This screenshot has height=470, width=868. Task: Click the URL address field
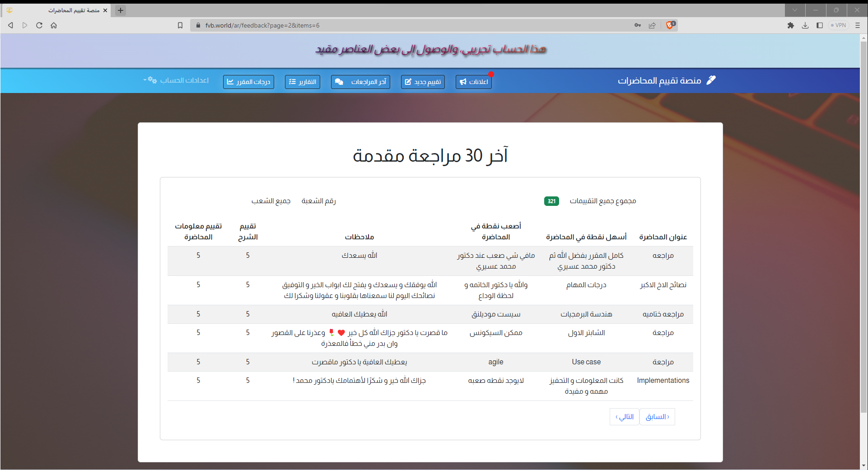point(406,25)
